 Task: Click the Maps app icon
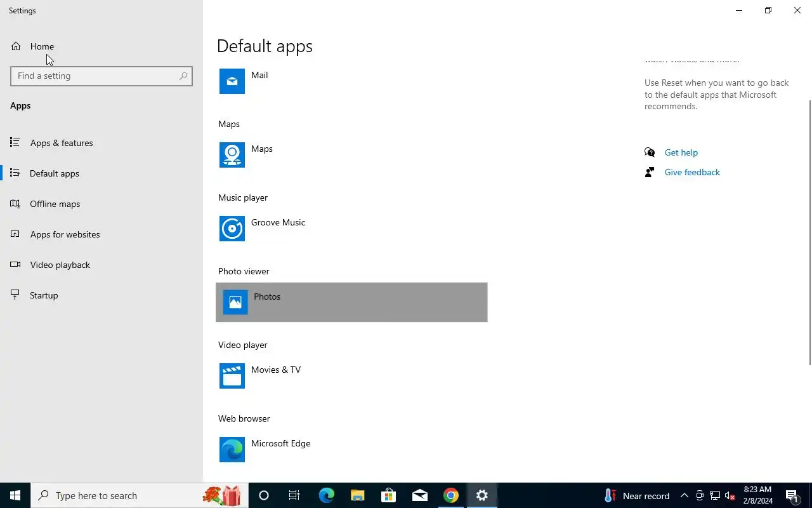tap(232, 155)
